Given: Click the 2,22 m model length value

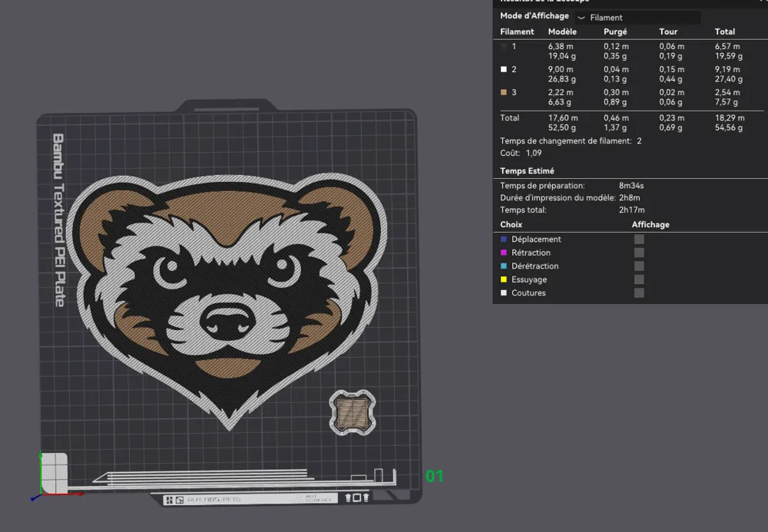Looking at the screenshot, I should pyautogui.click(x=561, y=92).
